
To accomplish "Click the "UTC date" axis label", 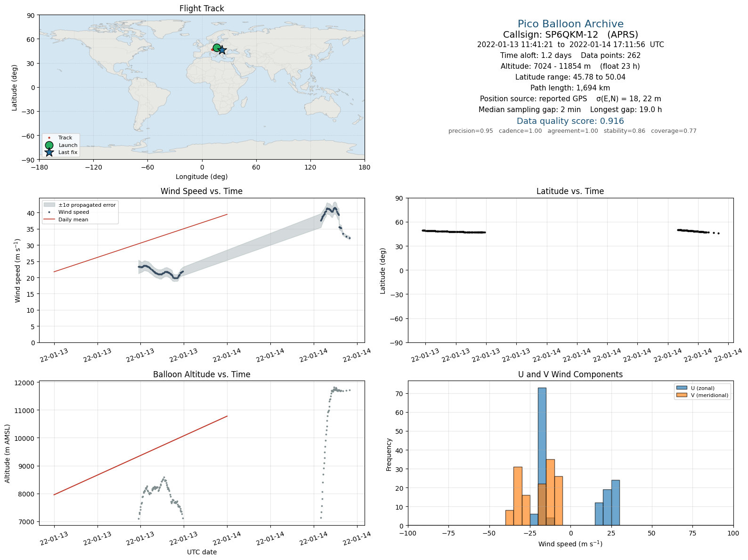I will pos(202,552).
